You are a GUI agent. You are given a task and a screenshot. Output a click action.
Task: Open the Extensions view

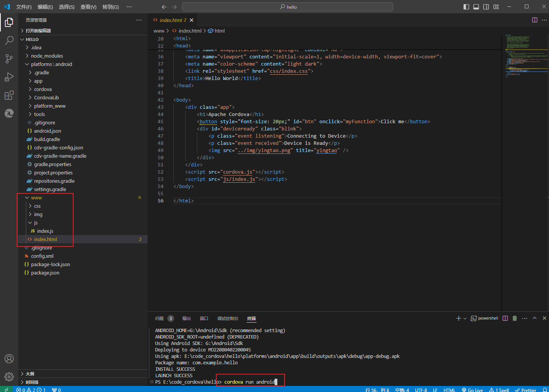(9, 95)
